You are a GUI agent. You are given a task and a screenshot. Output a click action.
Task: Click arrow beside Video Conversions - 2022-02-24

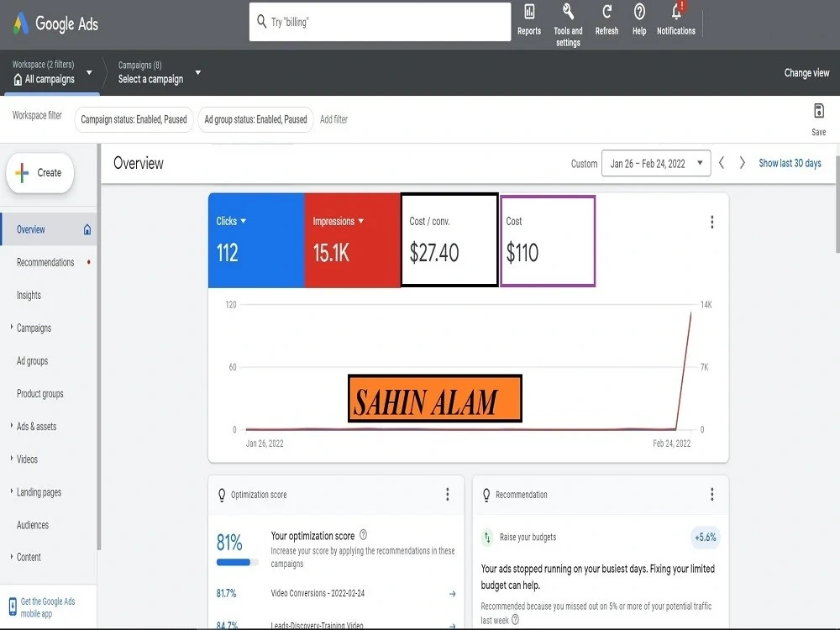453,594
